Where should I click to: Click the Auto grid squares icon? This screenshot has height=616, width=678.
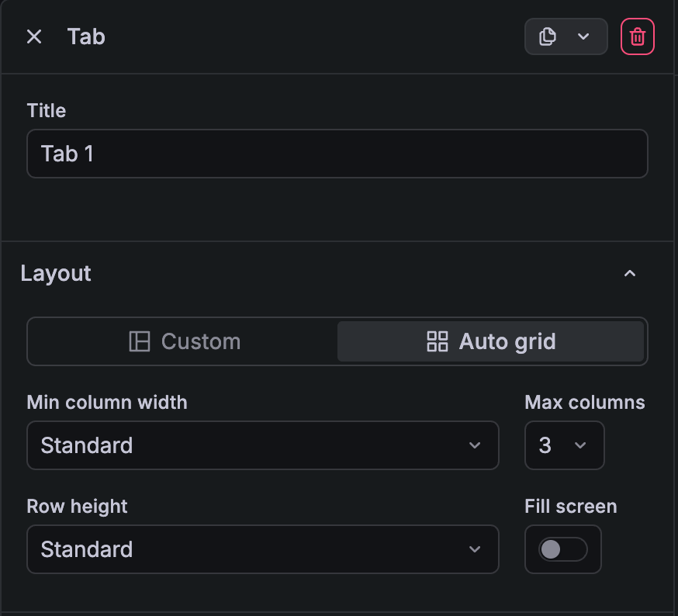(x=438, y=341)
